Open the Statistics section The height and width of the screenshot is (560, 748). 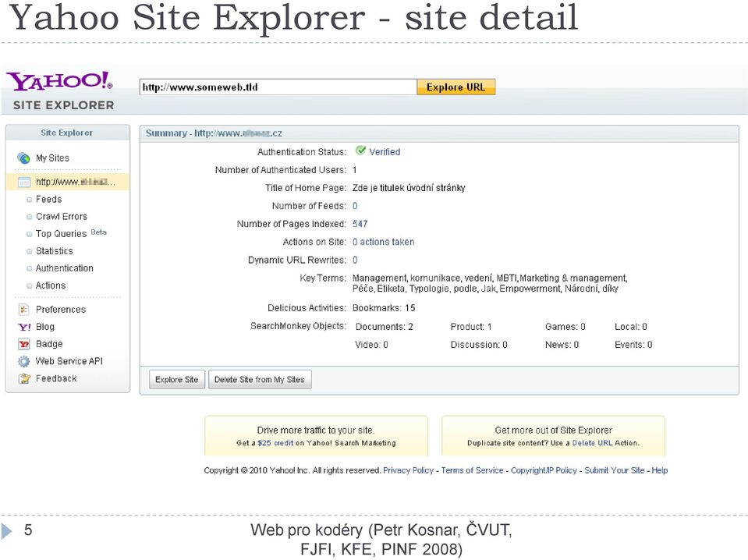point(55,251)
